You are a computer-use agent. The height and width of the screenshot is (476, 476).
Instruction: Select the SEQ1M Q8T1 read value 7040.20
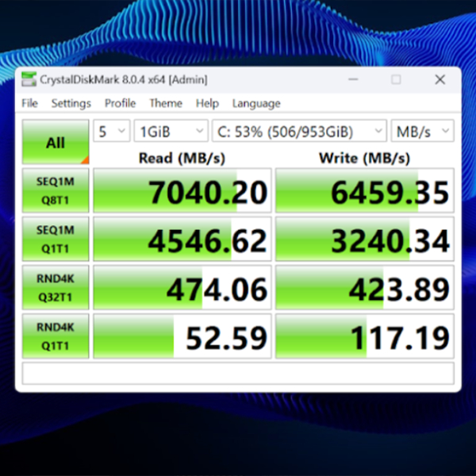(182, 190)
